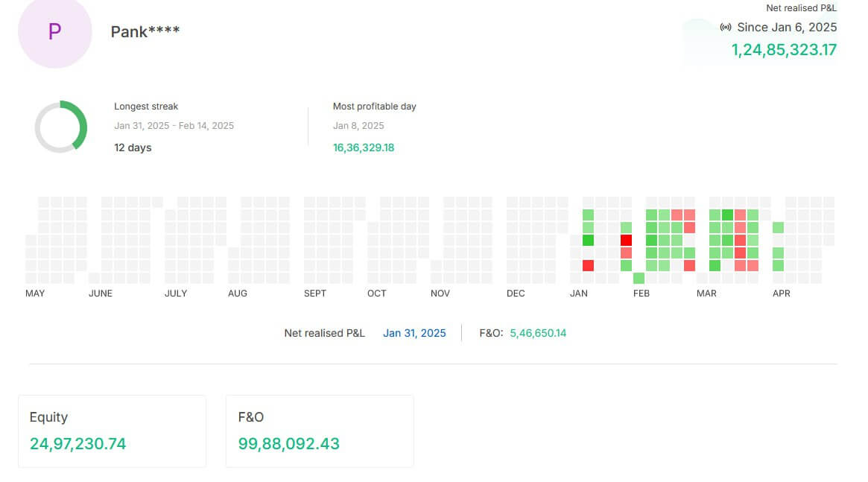Click the selected date Jan 31, 2025
This screenshot has width=868, height=482.
click(414, 333)
